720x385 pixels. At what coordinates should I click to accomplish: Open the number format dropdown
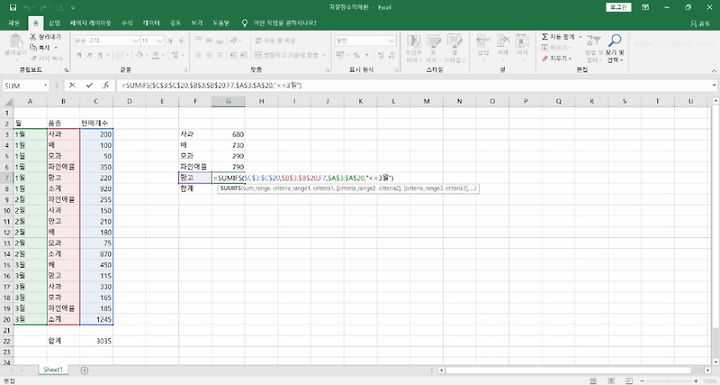[392, 41]
